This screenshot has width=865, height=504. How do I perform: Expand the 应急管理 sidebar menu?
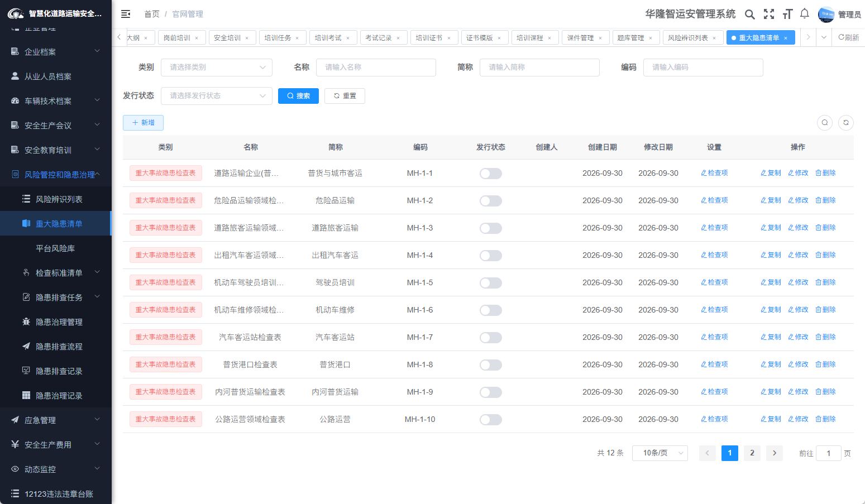[x=56, y=420]
